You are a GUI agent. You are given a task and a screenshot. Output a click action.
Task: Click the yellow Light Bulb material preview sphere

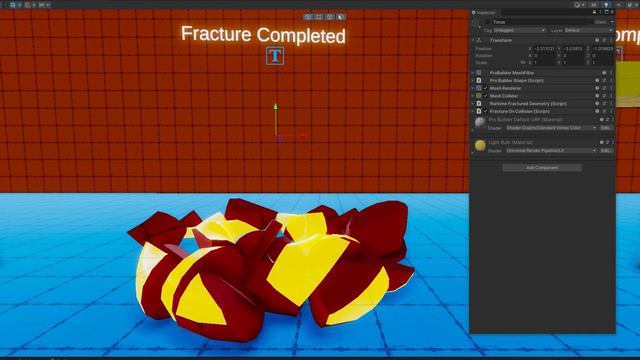[480, 145]
